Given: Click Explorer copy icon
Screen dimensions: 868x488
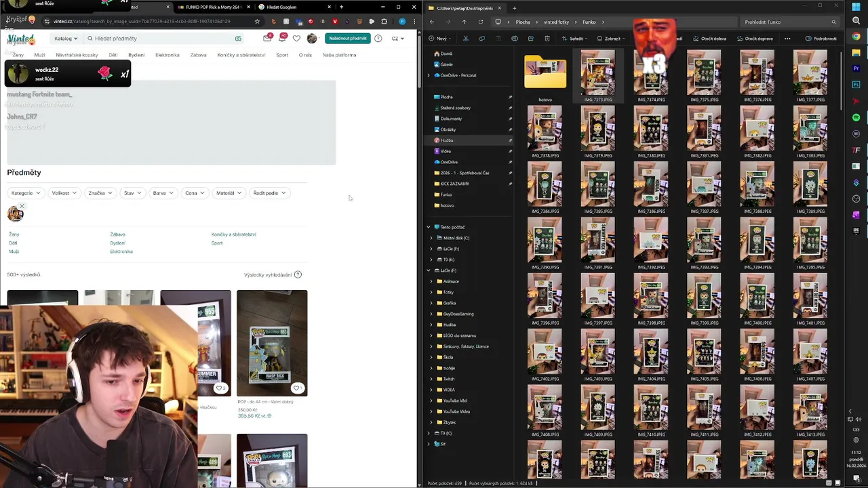Looking at the screenshot, I should [x=481, y=39].
